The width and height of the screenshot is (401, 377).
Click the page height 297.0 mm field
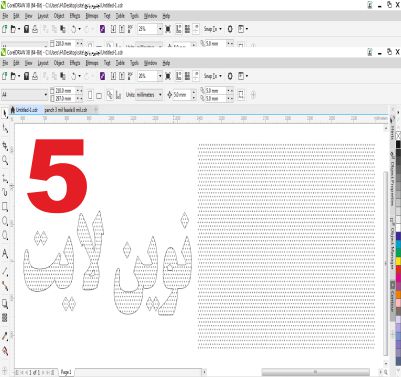coord(65,99)
